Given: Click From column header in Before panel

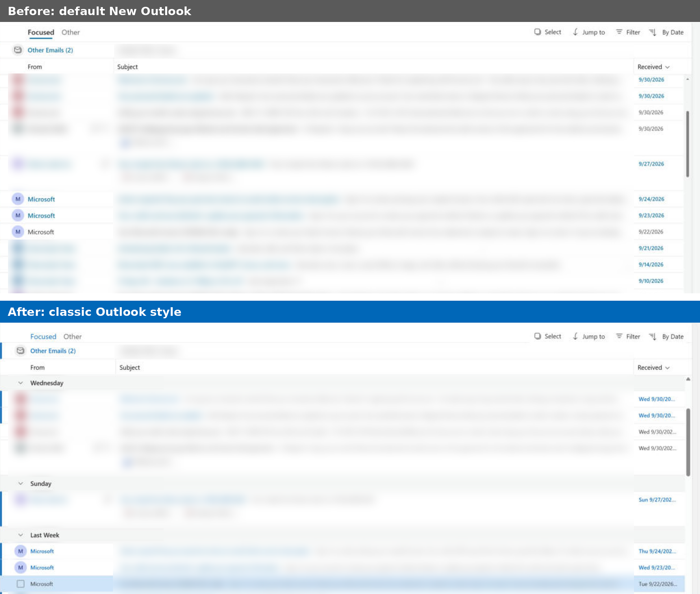Looking at the screenshot, I should coord(35,67).
